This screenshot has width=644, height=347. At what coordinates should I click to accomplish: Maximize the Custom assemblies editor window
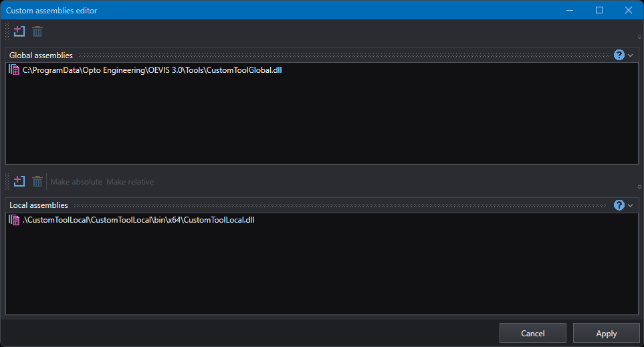pos(599,10)
